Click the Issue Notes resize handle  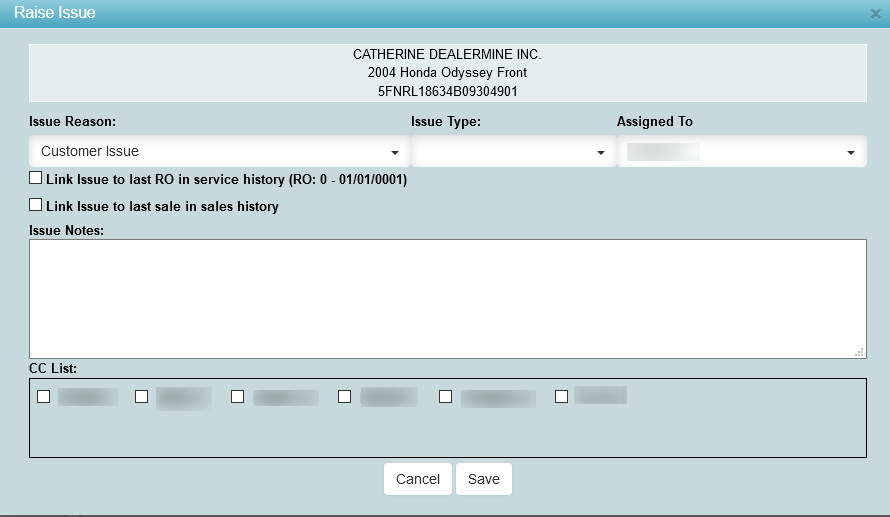[859, 352]
